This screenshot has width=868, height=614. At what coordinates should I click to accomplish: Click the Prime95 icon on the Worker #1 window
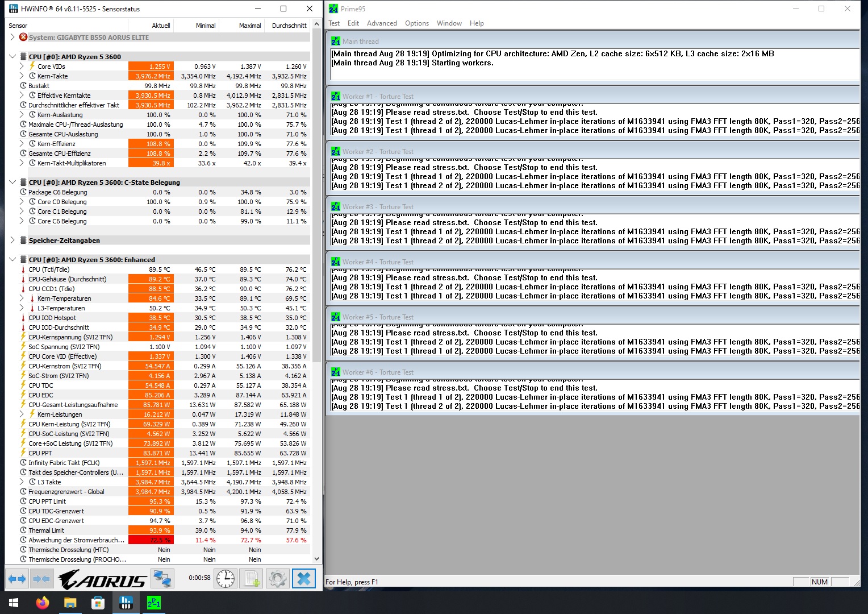pyautogui.click(x=336, y=96)
